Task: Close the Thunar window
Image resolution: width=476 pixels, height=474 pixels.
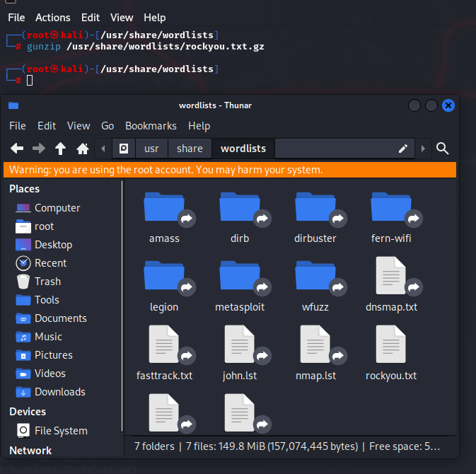Action: [x=448, y=105]
